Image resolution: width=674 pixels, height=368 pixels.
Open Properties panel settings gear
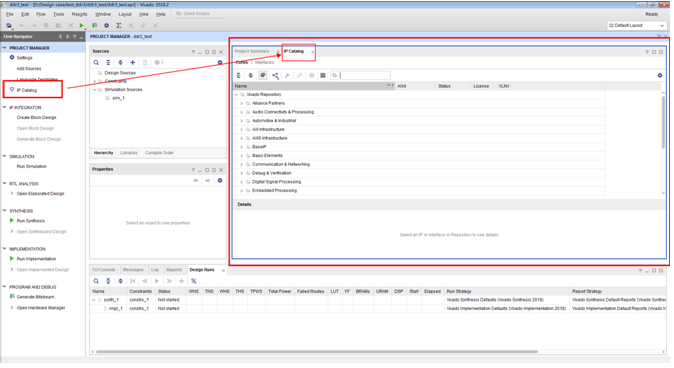[x=220, y=181]
